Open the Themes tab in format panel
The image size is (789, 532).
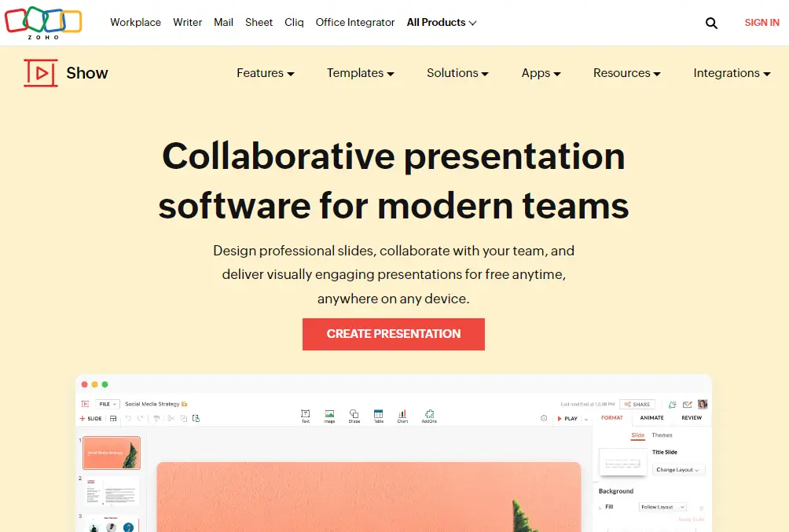pos(662,435)
